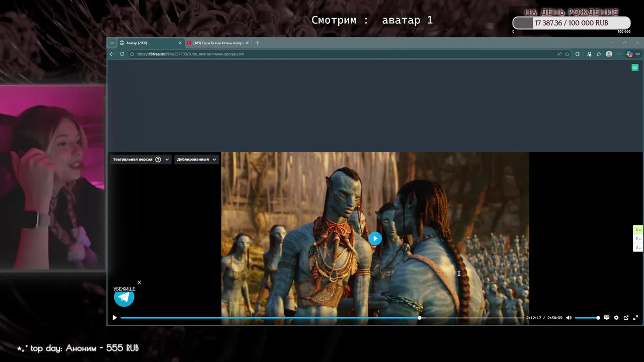View site information lock icon
644x362 pixels.
tap(132, 54)
